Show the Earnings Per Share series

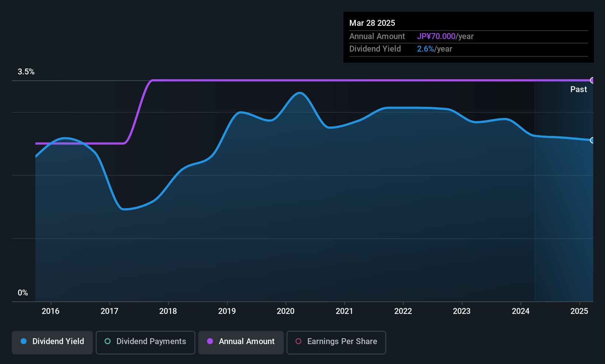pyautogui.click(x=336, y=342)
